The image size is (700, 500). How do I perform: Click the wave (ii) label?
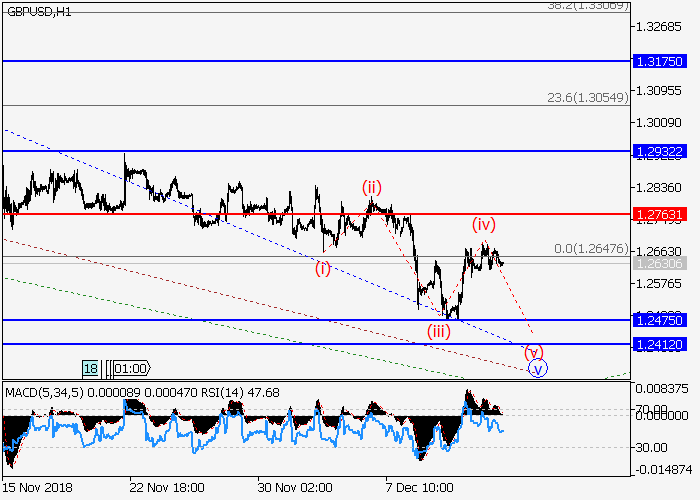[372, 187]
